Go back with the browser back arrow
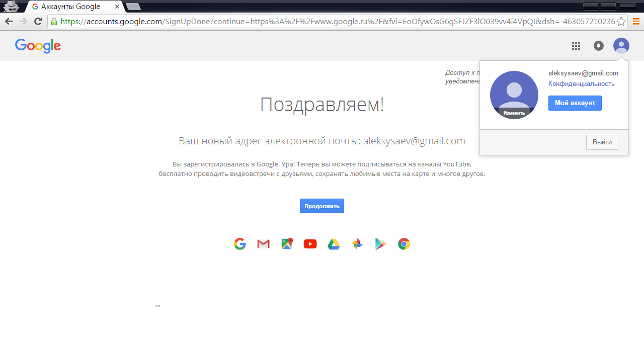The image size is (644, 356). [9, 22]
